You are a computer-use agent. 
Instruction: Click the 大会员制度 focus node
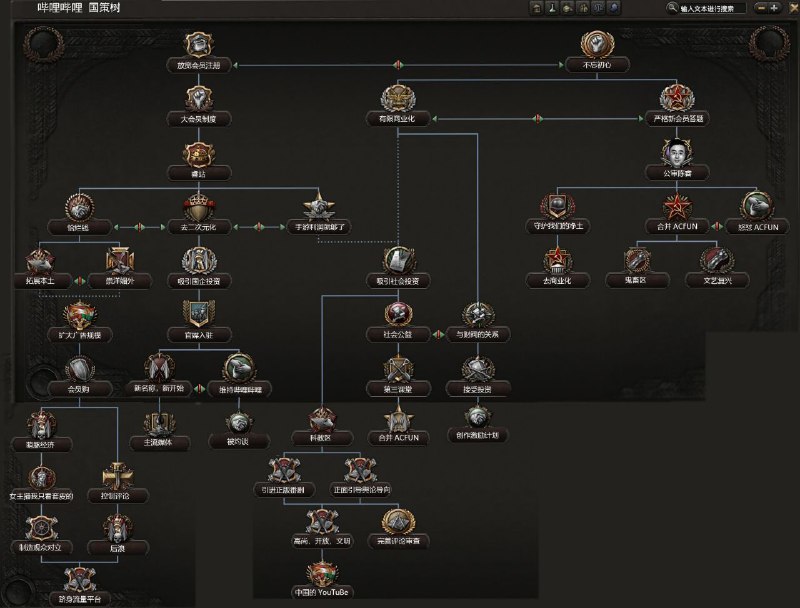pyautogui.click(x=198, y=98)
